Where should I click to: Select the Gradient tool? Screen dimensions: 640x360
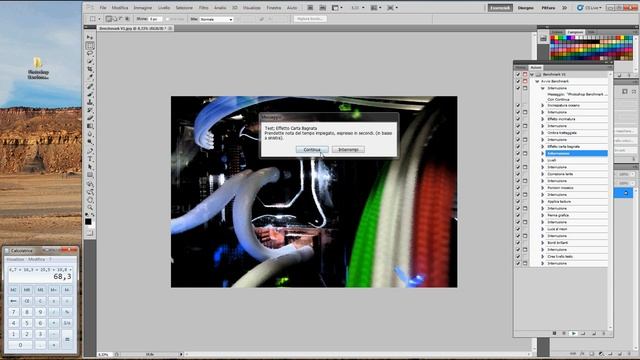[x=90, y=126]
